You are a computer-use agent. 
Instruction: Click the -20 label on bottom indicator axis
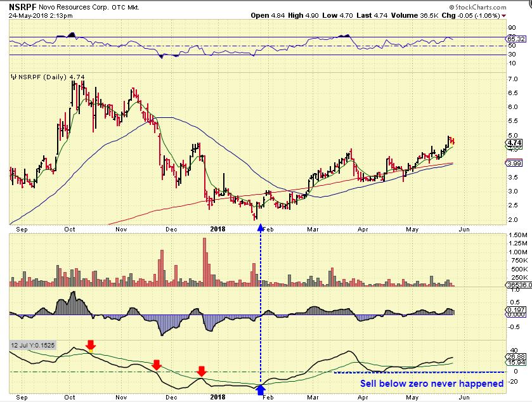(514, 382)
